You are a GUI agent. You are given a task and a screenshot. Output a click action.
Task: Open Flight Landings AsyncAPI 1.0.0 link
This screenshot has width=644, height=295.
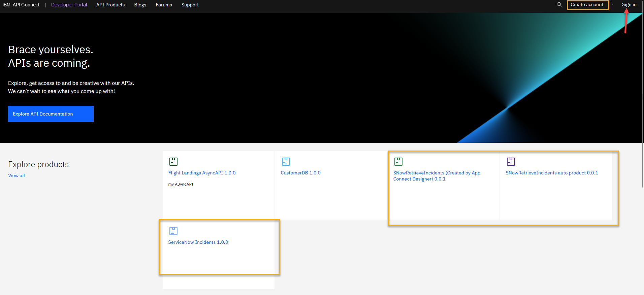[202, 173]
